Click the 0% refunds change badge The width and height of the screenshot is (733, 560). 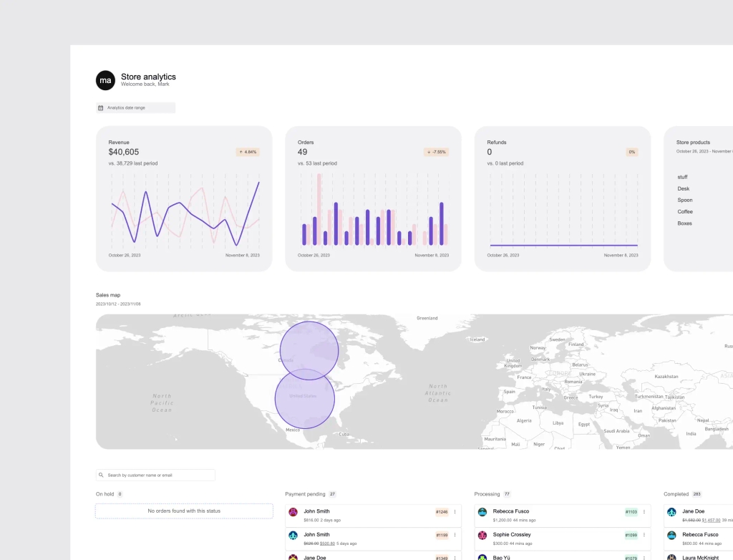point(632,152)
